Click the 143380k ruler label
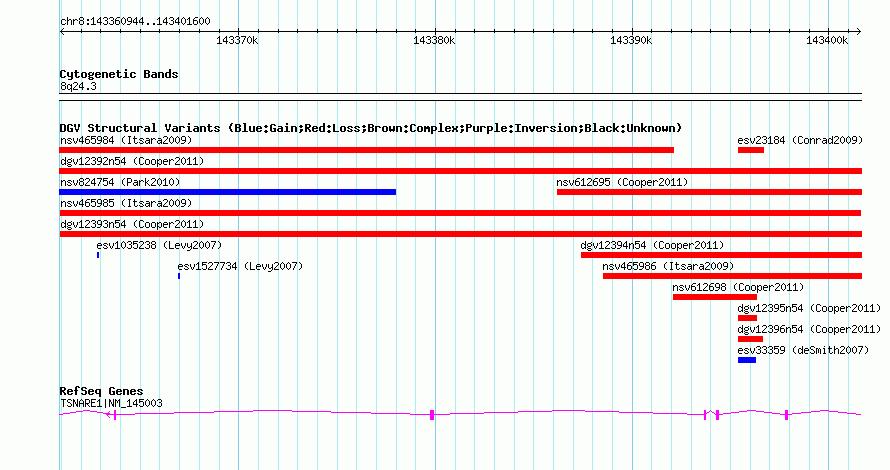 pyautogui.click(x=434, y=40)
